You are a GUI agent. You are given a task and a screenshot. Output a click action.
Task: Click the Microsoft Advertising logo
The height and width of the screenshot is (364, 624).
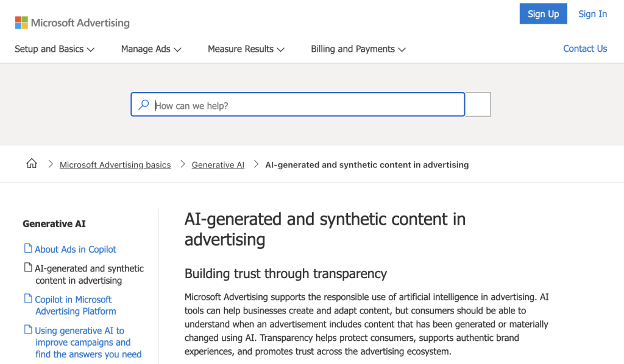(72, 23)
